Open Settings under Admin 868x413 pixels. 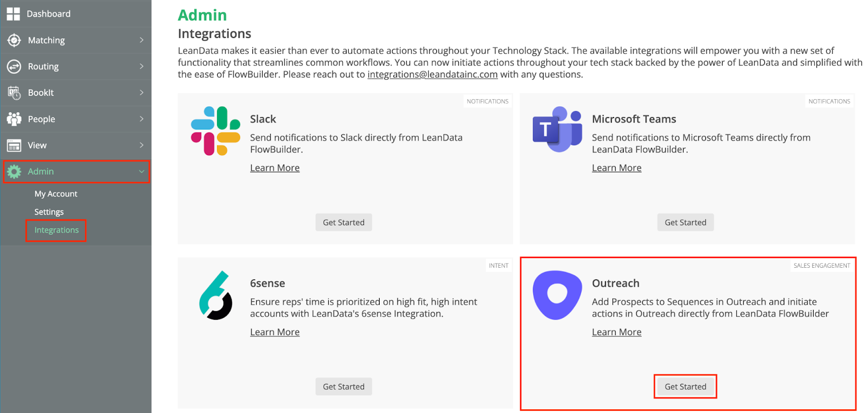click(x=49, y=212)
